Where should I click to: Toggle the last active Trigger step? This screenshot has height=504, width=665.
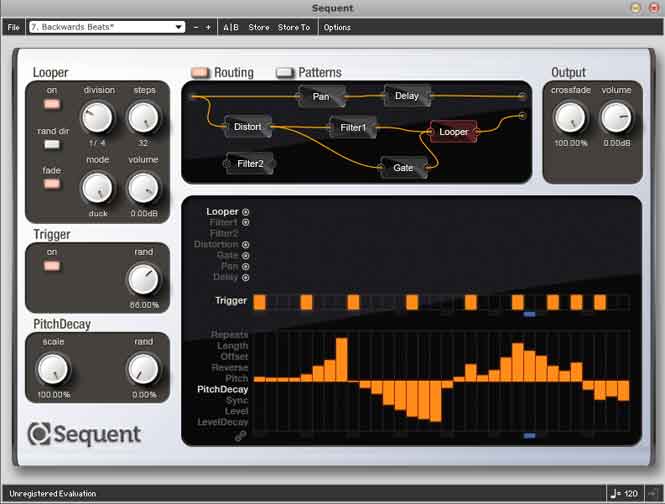600,302
